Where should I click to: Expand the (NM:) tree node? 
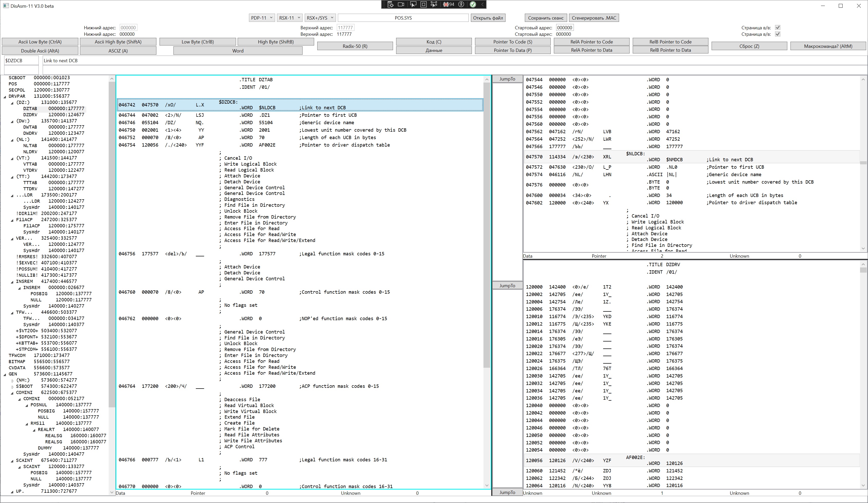pos(12,381)
